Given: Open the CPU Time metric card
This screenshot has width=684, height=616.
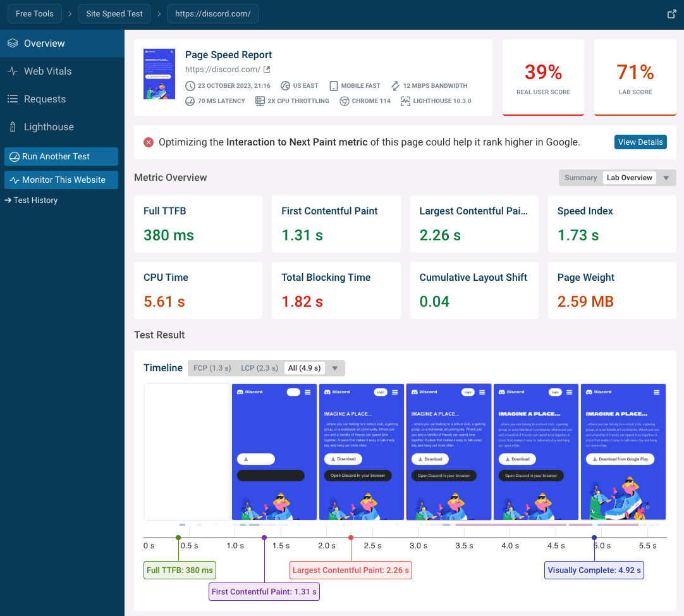Looking at the screenshot, I should tap(198, 290).
